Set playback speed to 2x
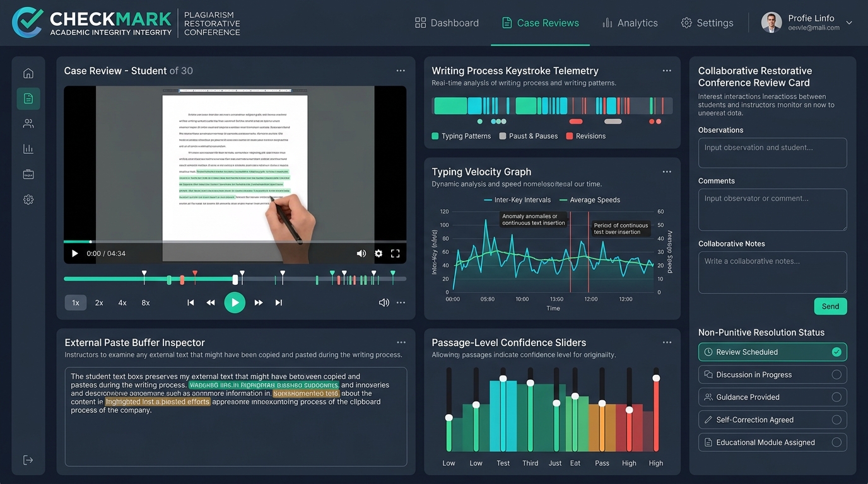This screenshot has width=868, height=484. tap(99, 302)
